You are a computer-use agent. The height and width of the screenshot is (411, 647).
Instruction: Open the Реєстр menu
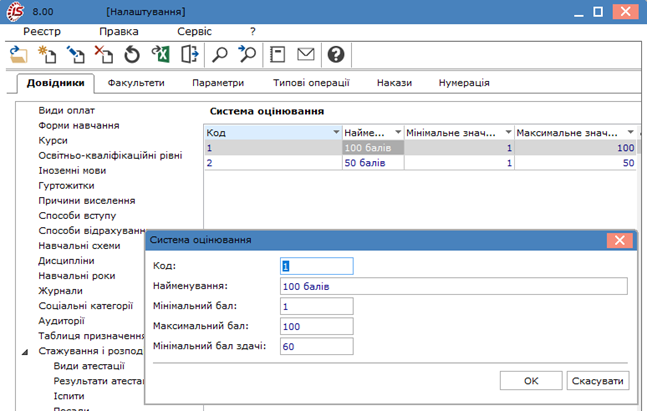[x=42, y=31]
